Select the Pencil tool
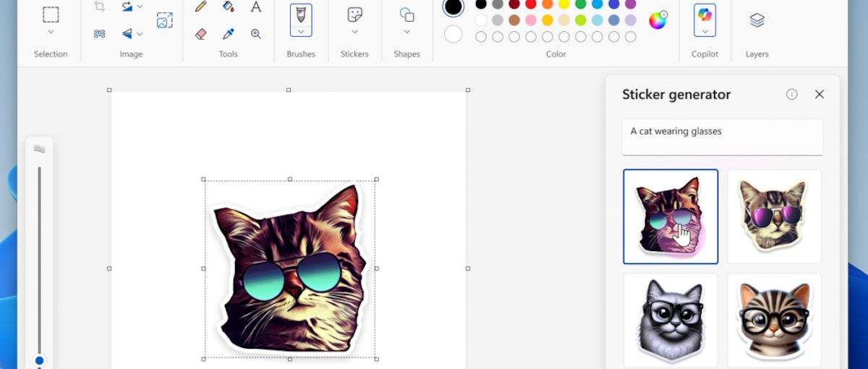868x369 pixels. [201, 7]
